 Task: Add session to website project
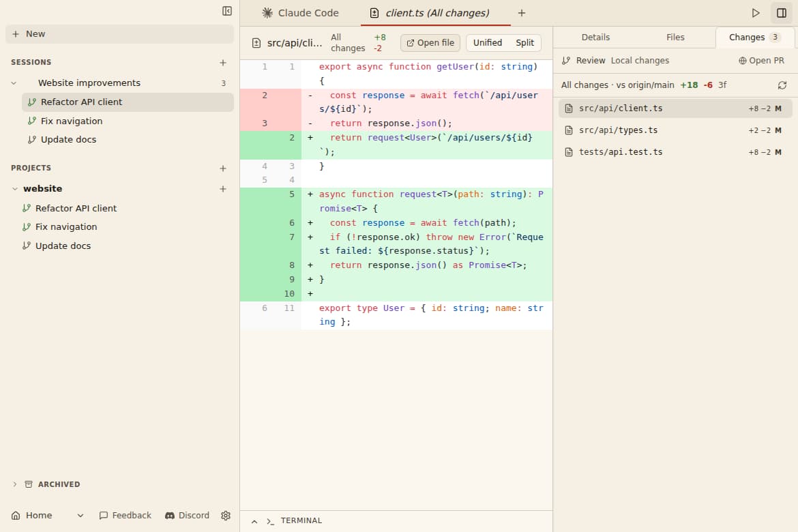(223, 189)
